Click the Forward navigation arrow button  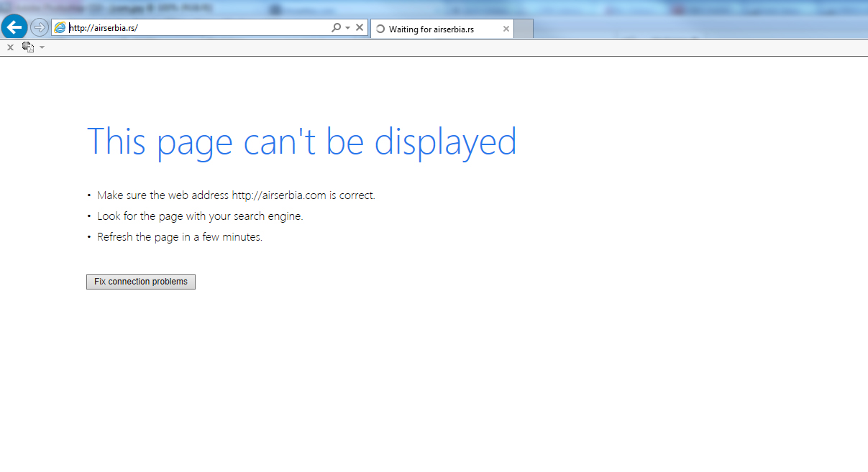pyautogui.click(x=40, y=28)
